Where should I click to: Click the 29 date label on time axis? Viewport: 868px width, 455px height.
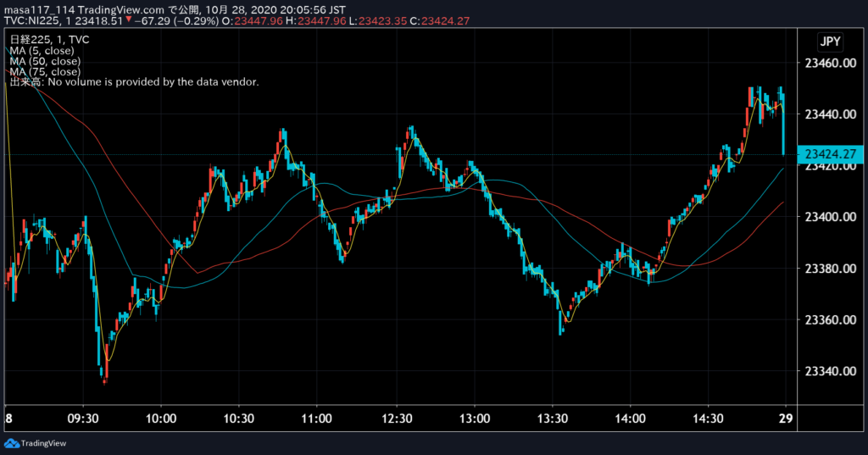coord(786,419)
